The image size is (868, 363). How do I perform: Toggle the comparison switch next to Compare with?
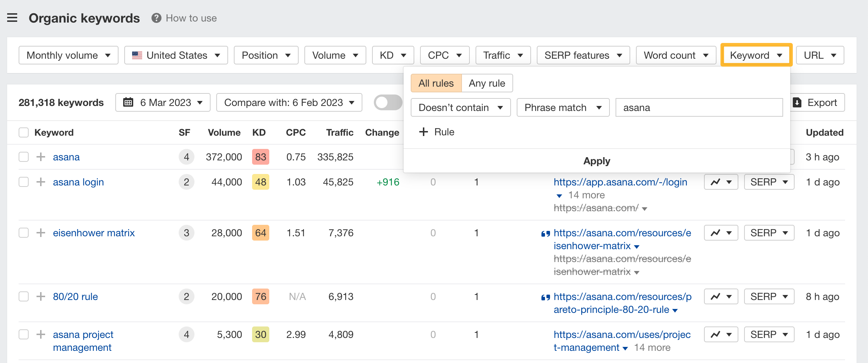click(388, 102)
